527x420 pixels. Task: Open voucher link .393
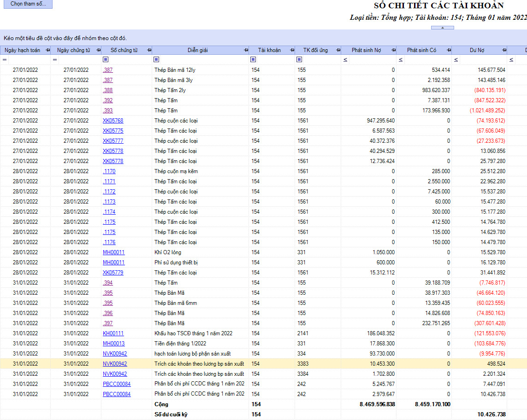108,110
